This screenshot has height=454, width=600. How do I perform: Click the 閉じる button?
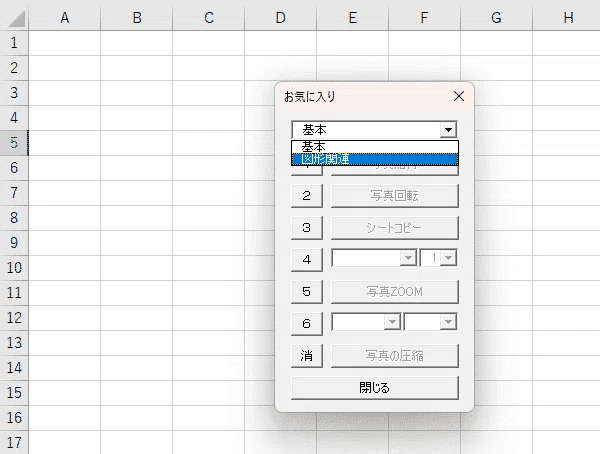click(x=375, y=388)
